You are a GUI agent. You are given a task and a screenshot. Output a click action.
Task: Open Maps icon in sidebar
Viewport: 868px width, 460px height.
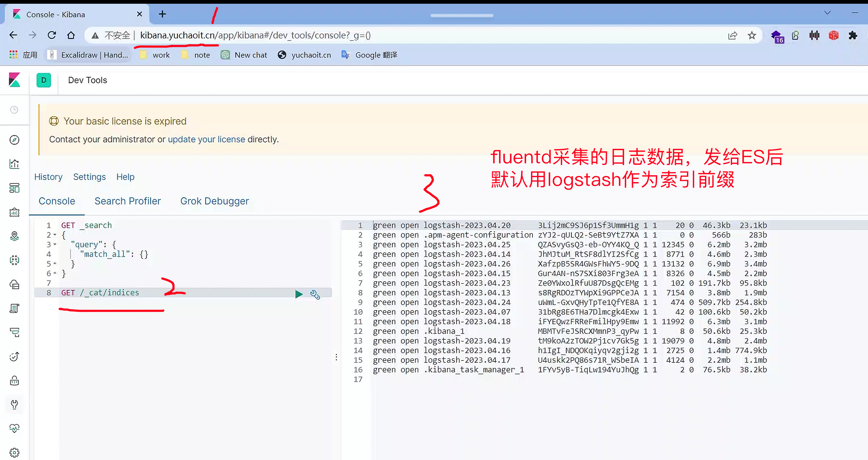click(14, 236)
